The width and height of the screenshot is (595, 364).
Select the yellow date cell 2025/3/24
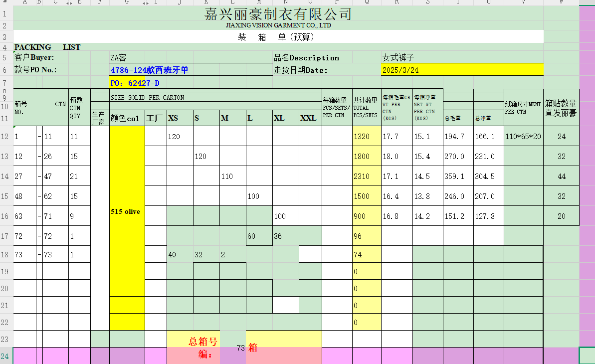point(461,70)
